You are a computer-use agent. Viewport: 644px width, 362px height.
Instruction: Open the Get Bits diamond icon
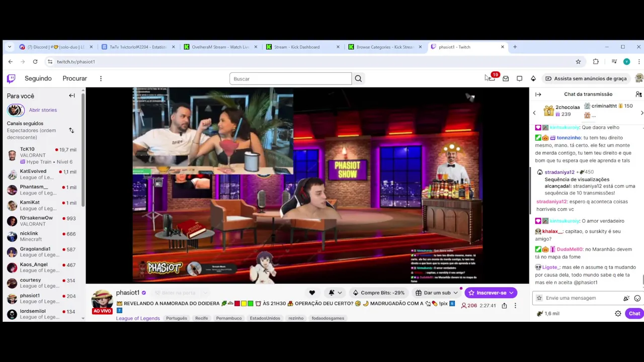[533, 78]
